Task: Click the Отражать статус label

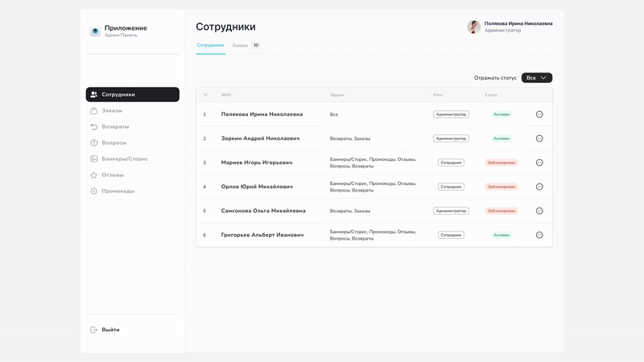Action: click(495, 78)
